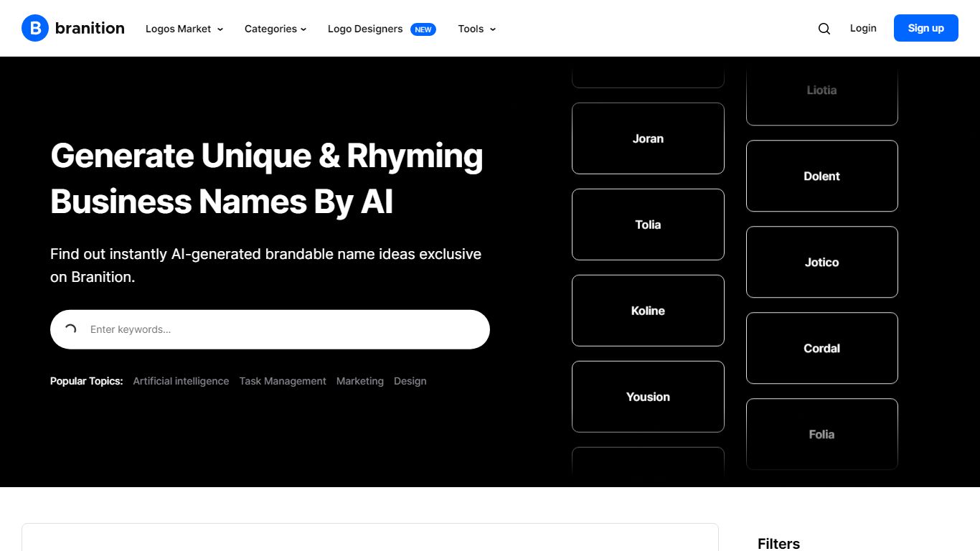Select the Artificial intelligence popular topic

(x=181, y=381)
